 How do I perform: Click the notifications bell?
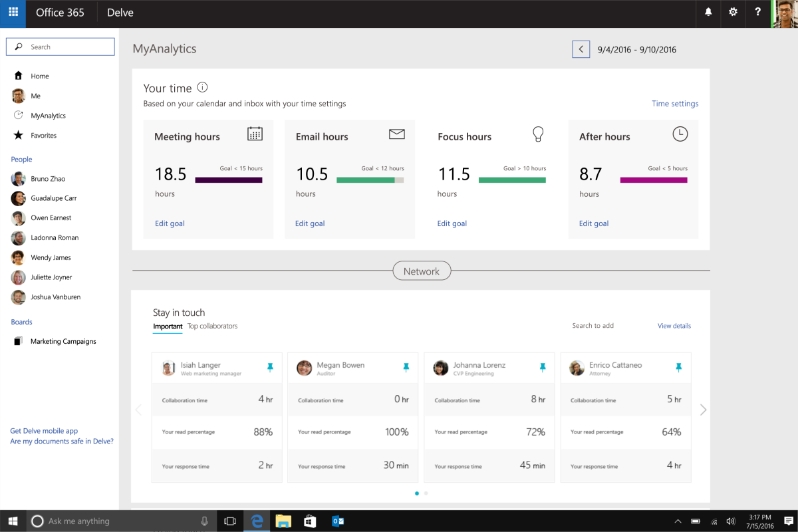tap(708, 13)
